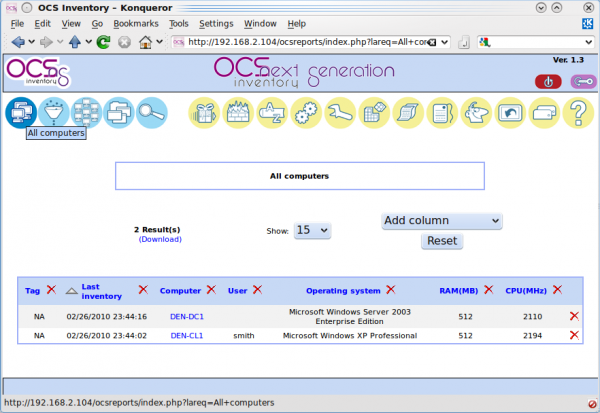Click the Reset button
Screen dimensions: 600x413
coord(442,241)
